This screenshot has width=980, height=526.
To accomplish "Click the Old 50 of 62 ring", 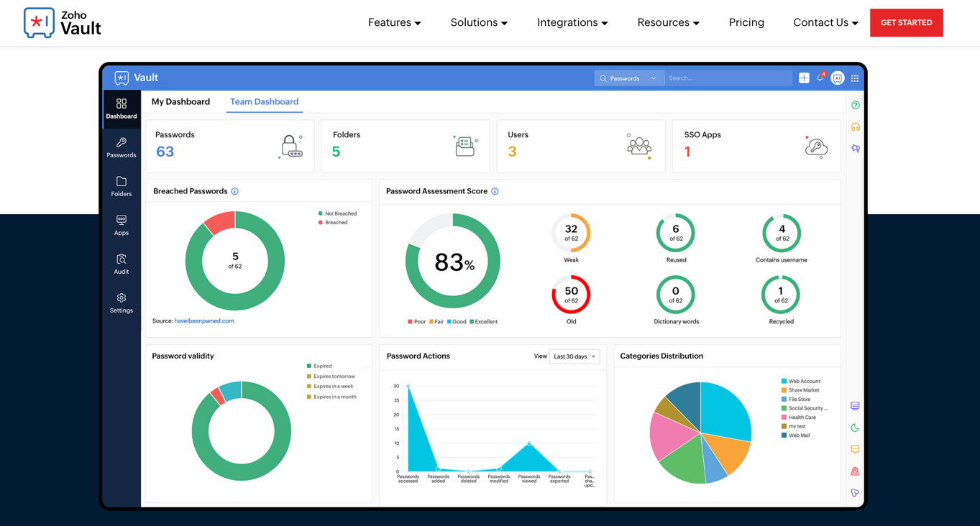I will (x=571, y=295).
